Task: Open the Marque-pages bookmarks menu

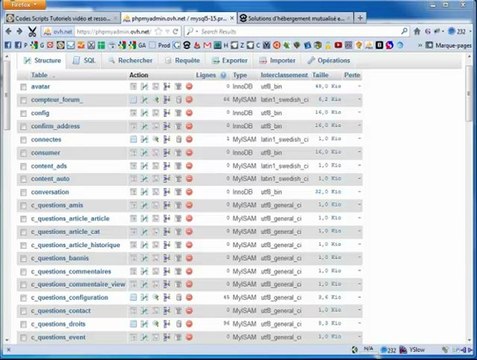Action: 449,45
